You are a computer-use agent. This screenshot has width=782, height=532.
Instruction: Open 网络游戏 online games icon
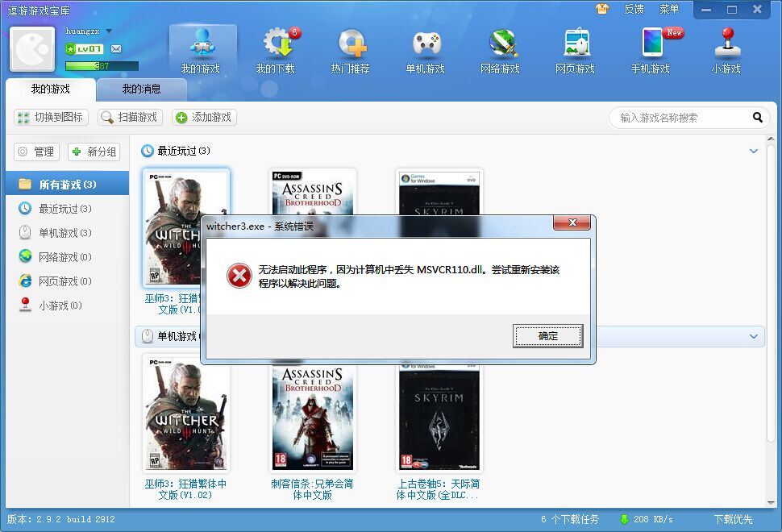point(501,50)
